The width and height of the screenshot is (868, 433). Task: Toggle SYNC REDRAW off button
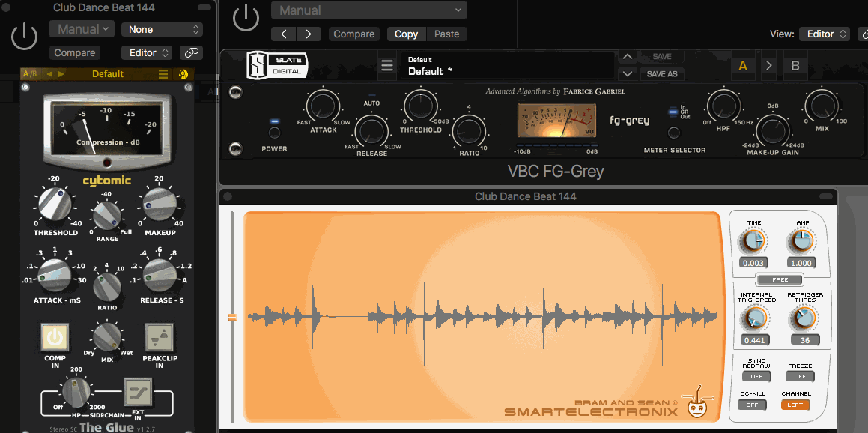[x=756, y=377]
